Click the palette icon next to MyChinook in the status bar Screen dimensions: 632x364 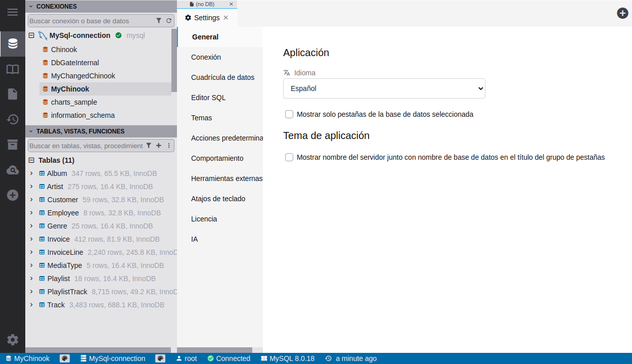(64, 358)
